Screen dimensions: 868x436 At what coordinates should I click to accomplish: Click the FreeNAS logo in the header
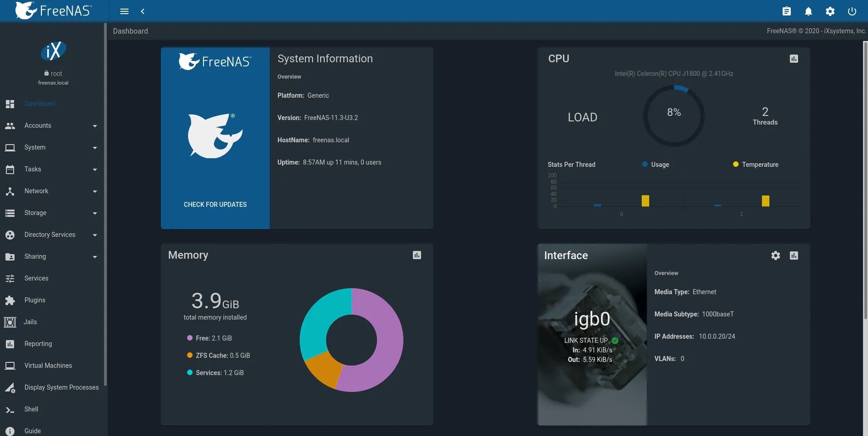(x=53, y=10)
